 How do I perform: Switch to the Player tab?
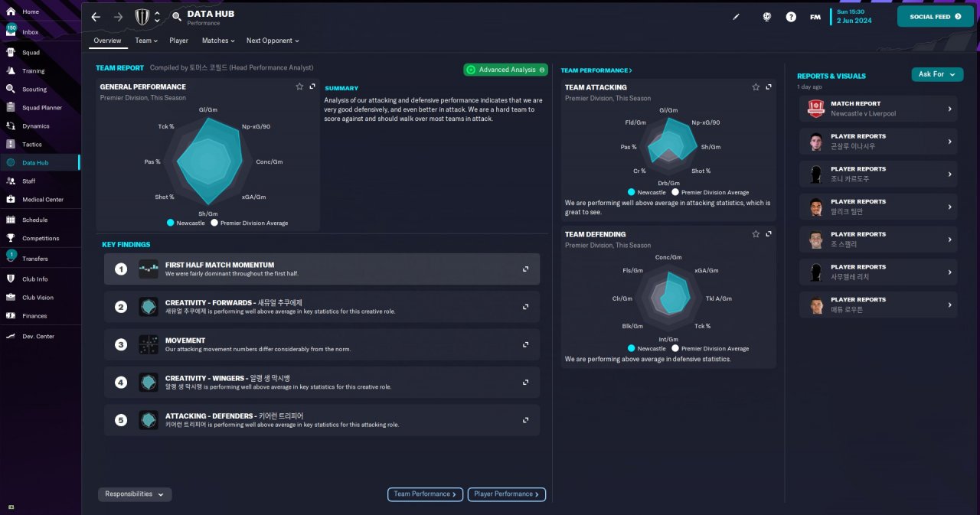pyautogui.click(x=179, y=41)
